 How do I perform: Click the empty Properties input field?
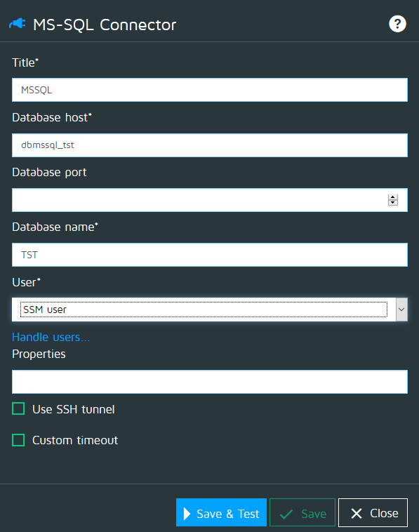click(210, 382)
